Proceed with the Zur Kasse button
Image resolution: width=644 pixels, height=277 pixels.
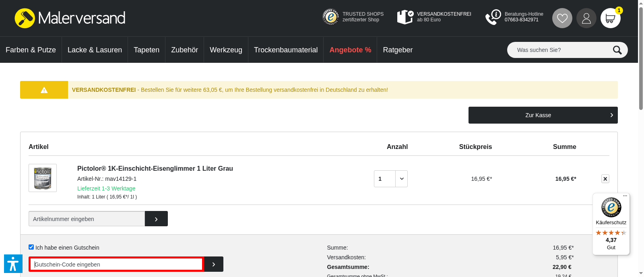tap(543, 115)
